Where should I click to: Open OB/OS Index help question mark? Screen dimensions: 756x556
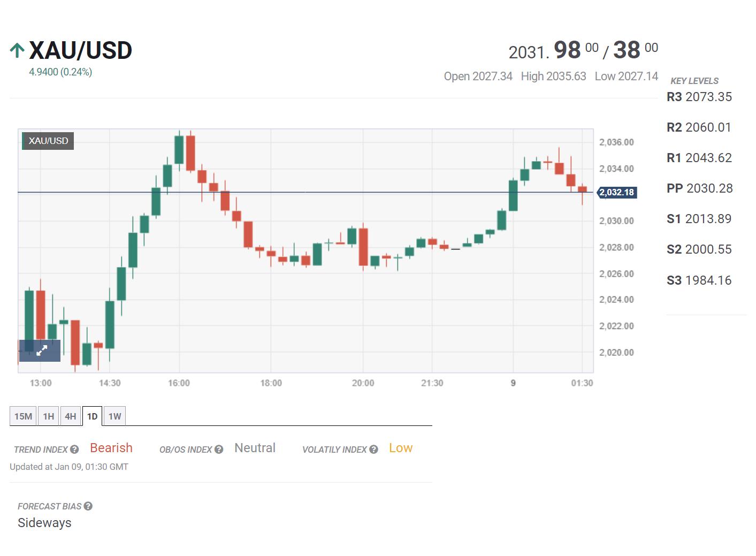(x=219, y=450)
